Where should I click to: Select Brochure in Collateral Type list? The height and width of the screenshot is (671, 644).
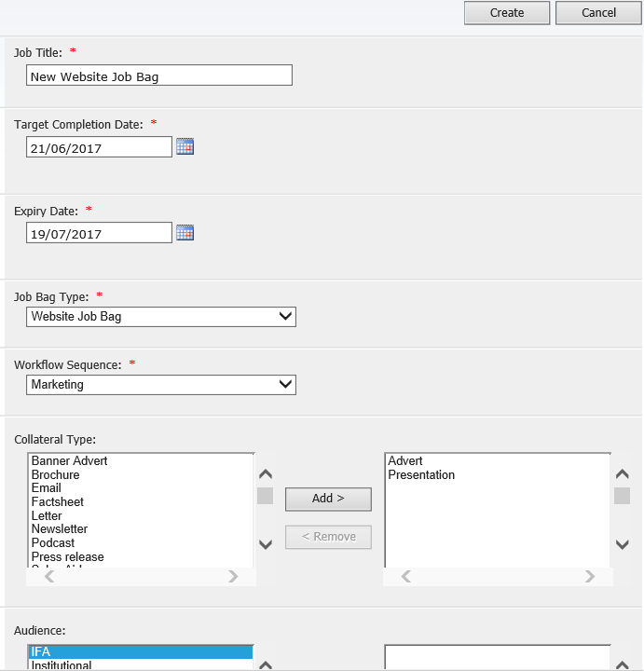(x=142, y=474)
